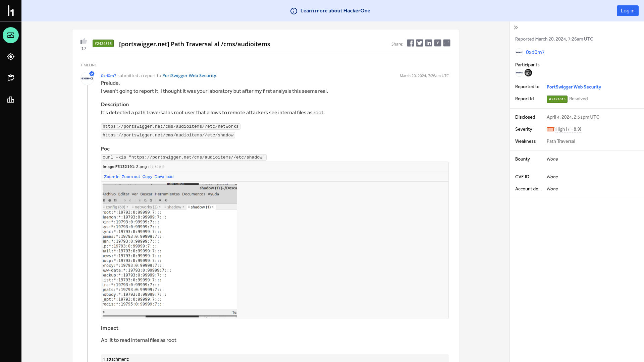Open the HackerOne logo home link
This screenshot has width=644, height=362.
(11, 11)
